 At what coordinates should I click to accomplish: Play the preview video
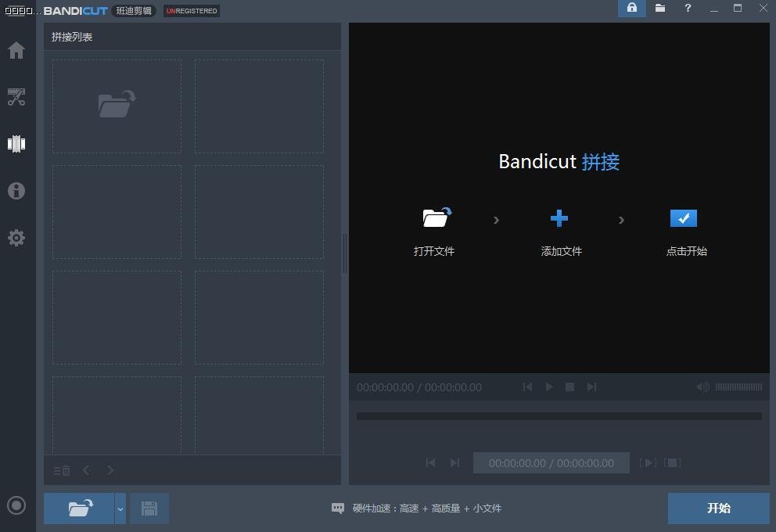pyautogui.click(x=549, y=387)
